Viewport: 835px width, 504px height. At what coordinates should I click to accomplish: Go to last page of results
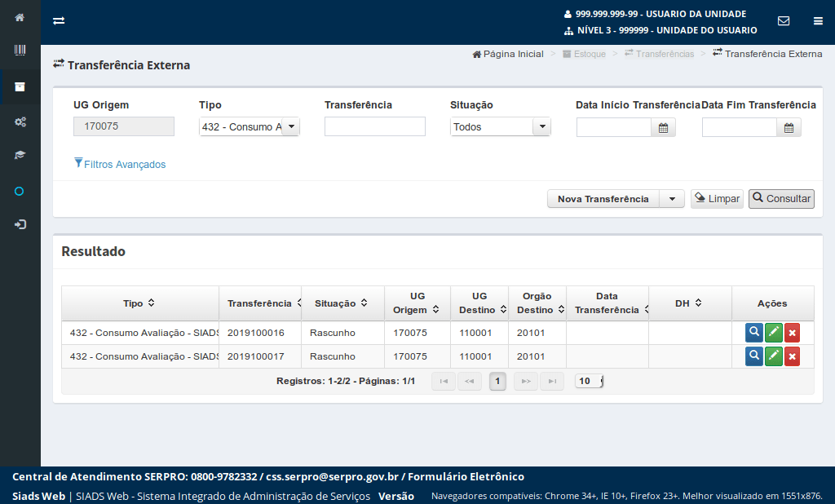(x=552, y=381)
